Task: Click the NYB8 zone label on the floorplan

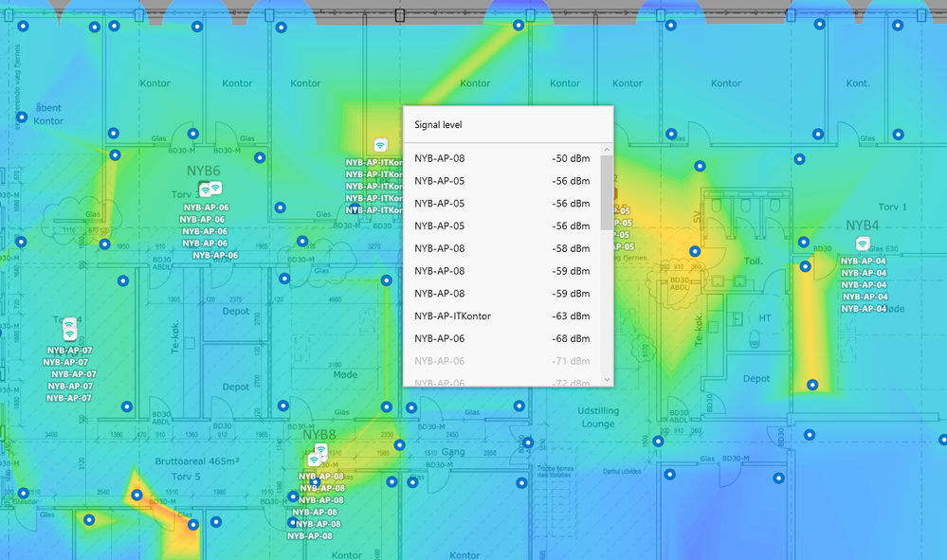Action: click(x=320, y=434)
